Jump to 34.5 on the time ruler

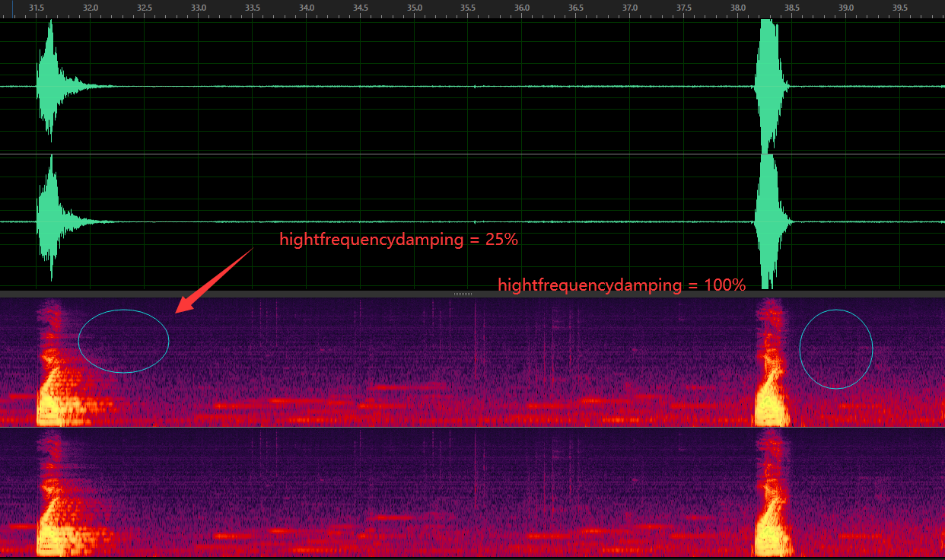(361, 8)
